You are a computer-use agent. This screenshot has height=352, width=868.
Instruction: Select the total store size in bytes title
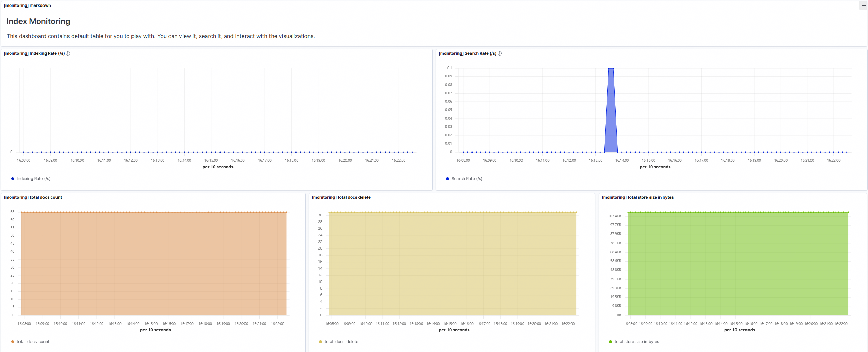638,197
